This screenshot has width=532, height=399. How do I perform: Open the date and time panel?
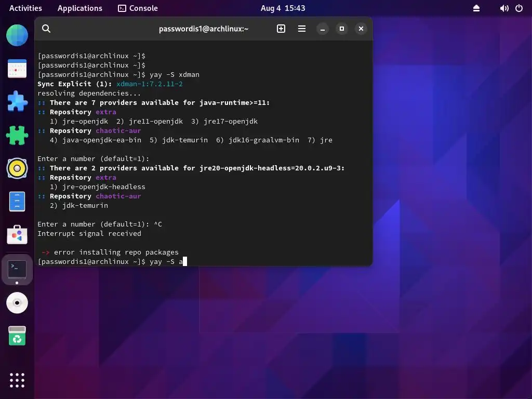point(283,8)
